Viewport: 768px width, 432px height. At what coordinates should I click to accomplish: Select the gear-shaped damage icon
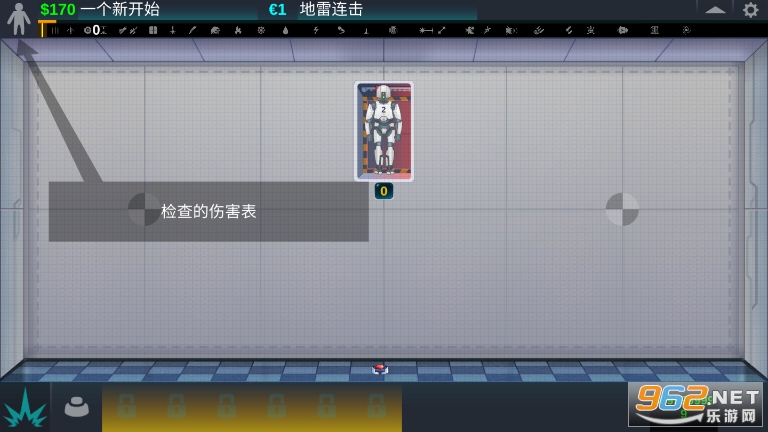261,30
